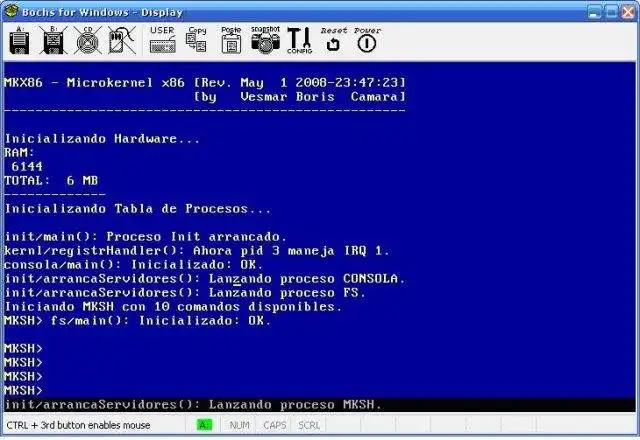Click the RAM value '6144'
Image resolution: width=640 pixels, height=440 pixels.
(27, 167)
